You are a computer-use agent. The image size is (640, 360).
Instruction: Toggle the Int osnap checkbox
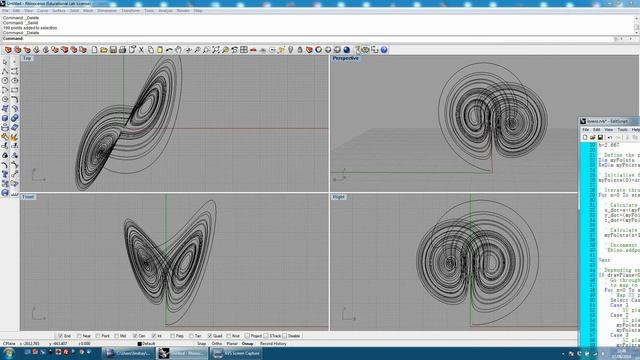pos(154,336)
